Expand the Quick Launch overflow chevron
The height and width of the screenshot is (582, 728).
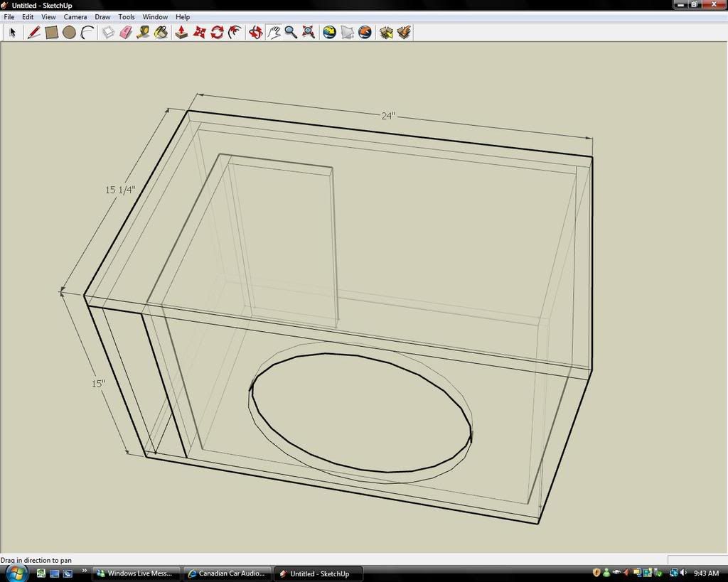(x=85, y=571)
